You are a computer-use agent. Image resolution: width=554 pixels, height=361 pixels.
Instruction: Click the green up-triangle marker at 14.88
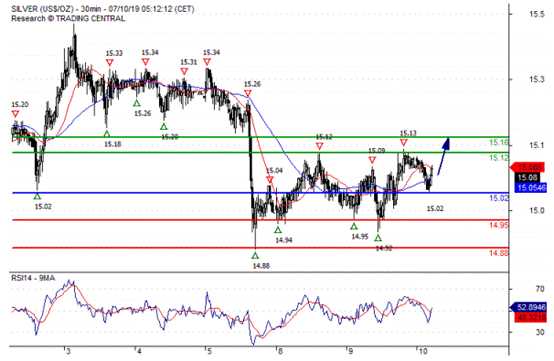pyautogui.click(x=255, y=255)
